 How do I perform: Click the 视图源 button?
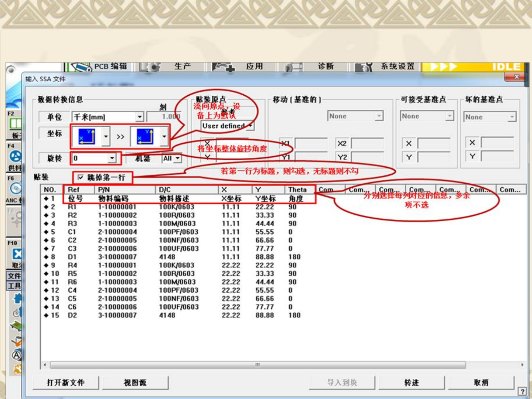pos(135,383)
